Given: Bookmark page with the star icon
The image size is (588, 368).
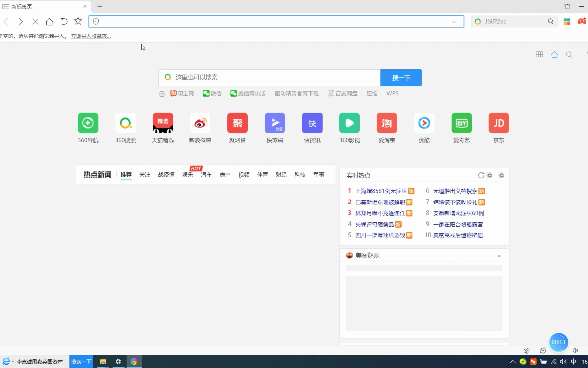Looking at the screenshot, I should 78,21.
